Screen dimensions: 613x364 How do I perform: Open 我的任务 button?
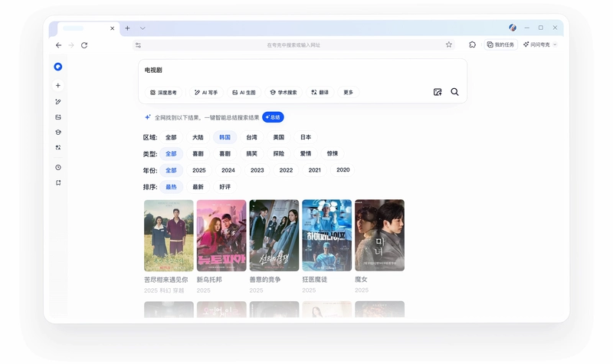click(501, 44)
